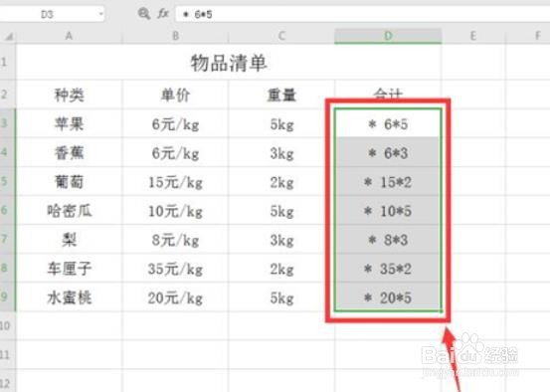
Task: Select column A header
Action: pos(69,36)
